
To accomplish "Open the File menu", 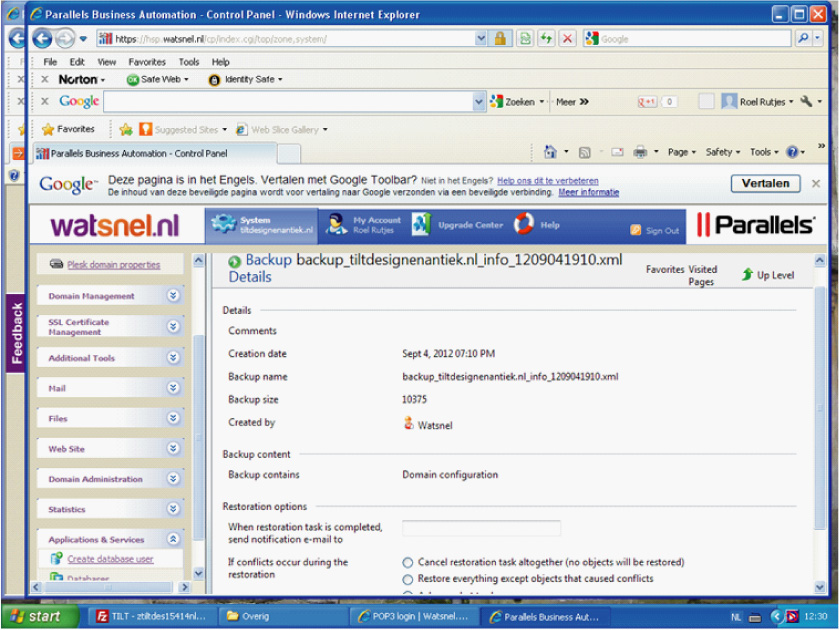I will (x=50, y=62).
